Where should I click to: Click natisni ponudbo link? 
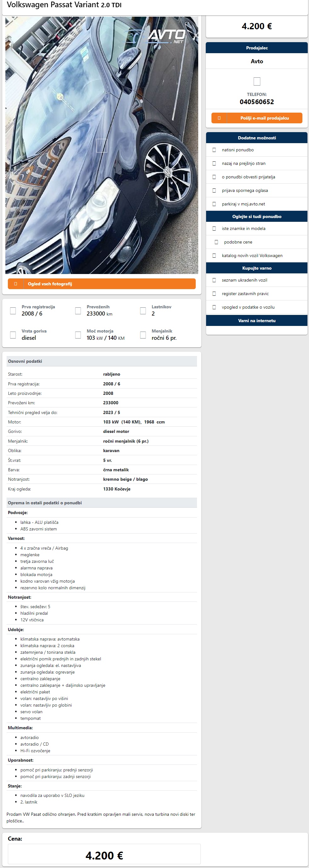tap(238, 150)
